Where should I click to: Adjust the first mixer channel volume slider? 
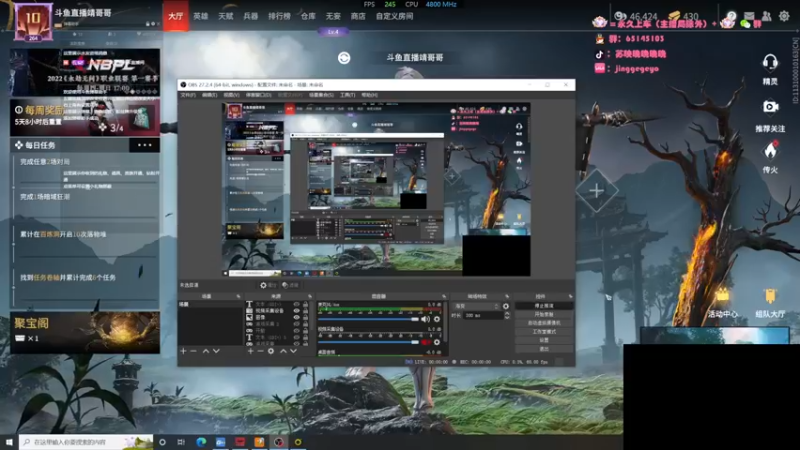pos(368,319)
